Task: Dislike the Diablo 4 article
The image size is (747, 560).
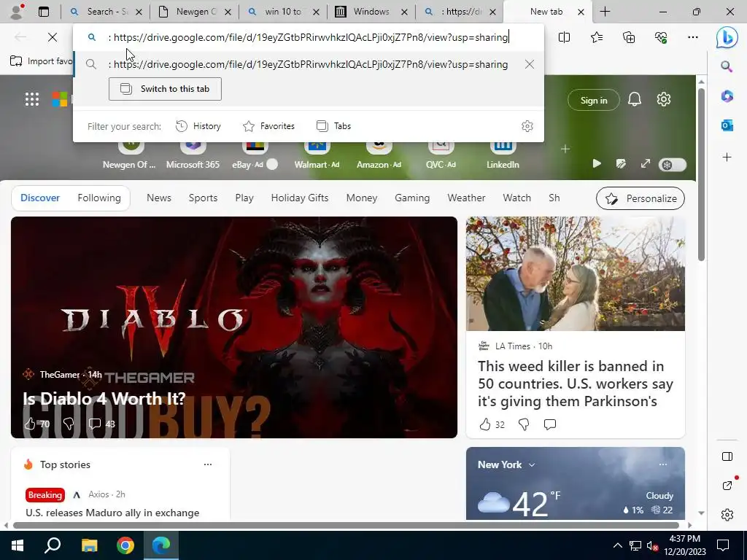Action: [68, 424]
